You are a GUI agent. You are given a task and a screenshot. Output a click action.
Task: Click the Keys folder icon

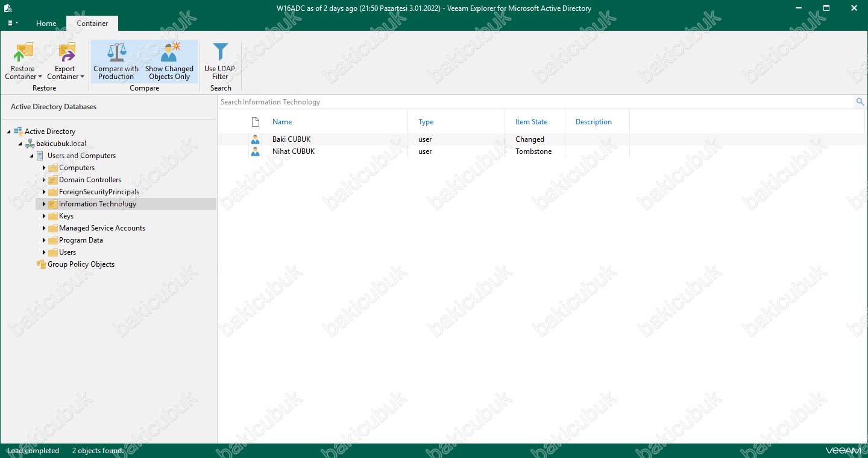point(53,216)
